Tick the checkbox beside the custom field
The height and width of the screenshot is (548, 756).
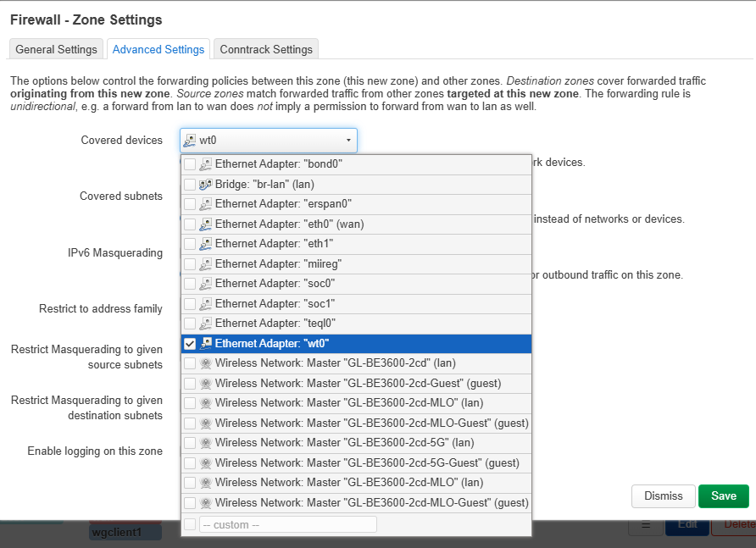[x=190, y=525]
